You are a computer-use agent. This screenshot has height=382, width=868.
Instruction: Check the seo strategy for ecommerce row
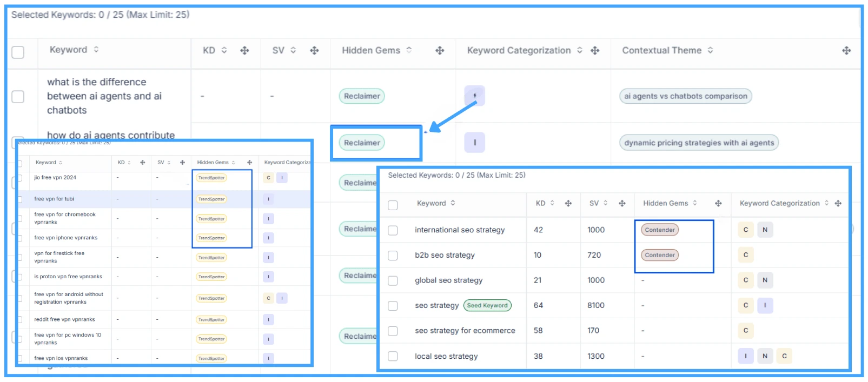tap(393, 331)
